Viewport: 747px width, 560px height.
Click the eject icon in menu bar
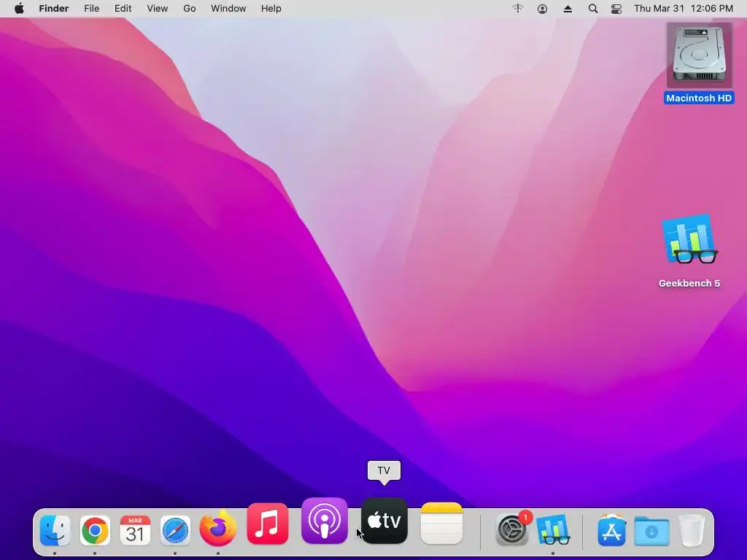point(568,9)
